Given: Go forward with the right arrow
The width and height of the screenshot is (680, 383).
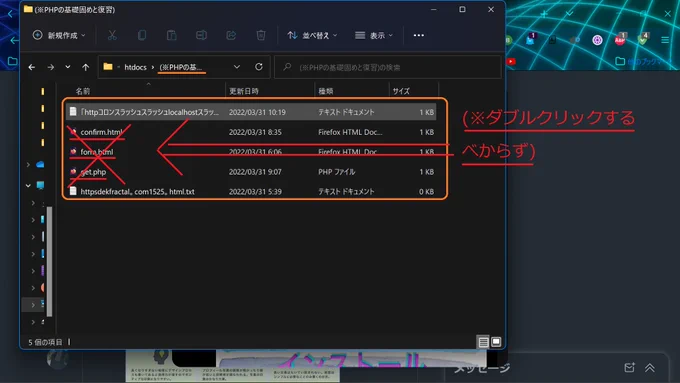Looking at the screenshot, I should 51,67.
